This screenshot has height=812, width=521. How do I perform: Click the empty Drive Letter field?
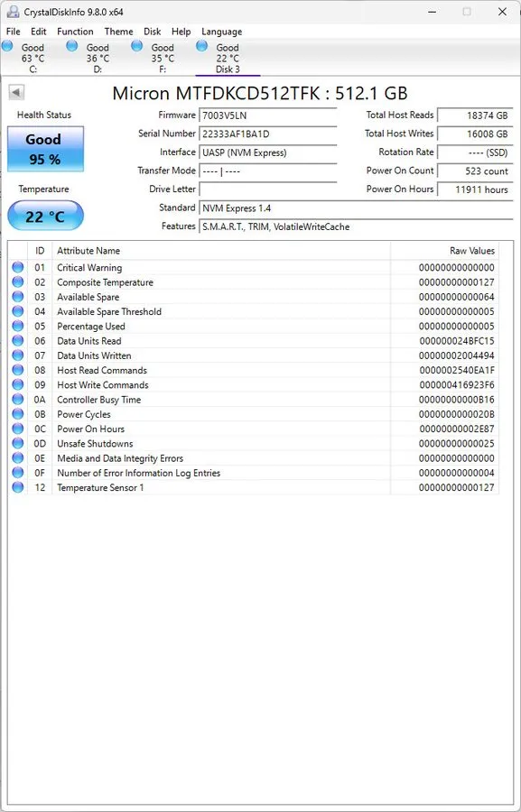pyautogui.click(x=268, y=189)
